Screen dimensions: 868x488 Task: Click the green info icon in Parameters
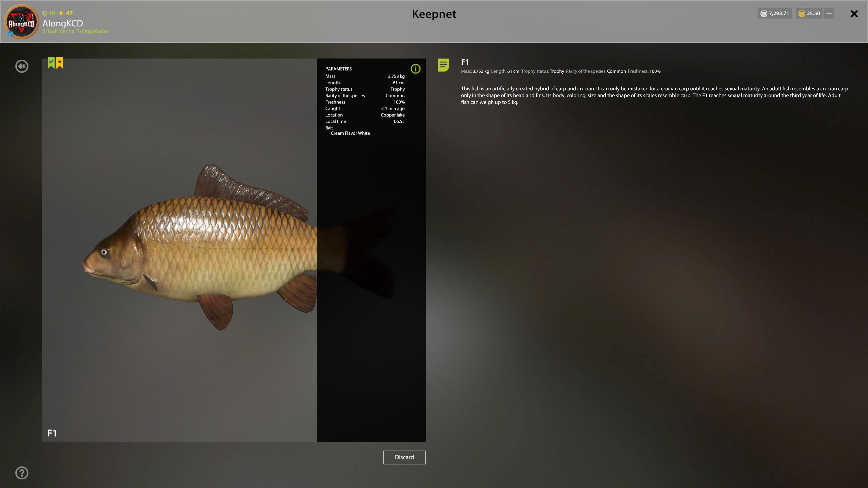pos(415,69)
